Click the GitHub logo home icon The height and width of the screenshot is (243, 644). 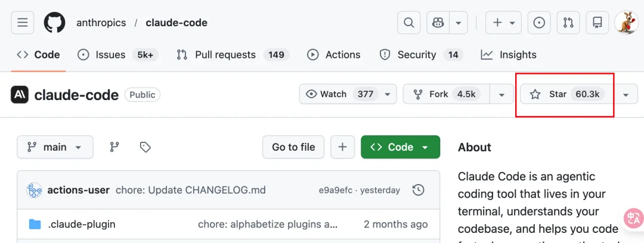pyautogui.click(x=54, y=23)
